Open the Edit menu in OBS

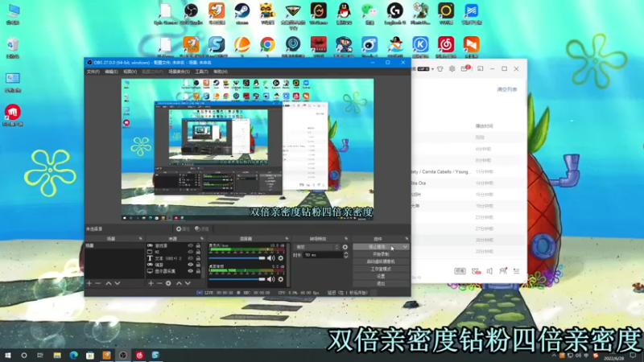click(x=111, y=72)
